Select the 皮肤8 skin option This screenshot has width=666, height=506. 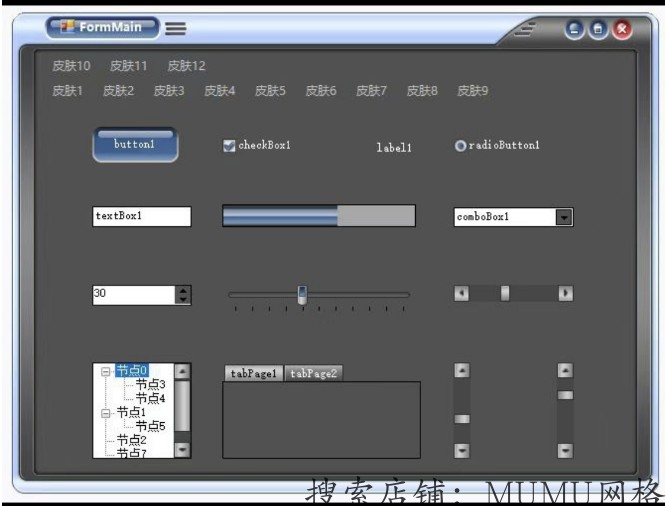click(x=422, y=90)
